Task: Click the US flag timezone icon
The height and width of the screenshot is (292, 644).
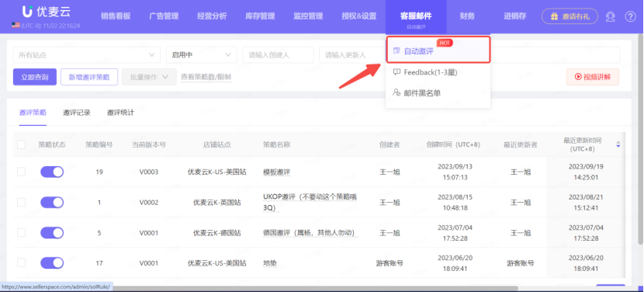Action: pyautogui.click(x=16, y=26)
